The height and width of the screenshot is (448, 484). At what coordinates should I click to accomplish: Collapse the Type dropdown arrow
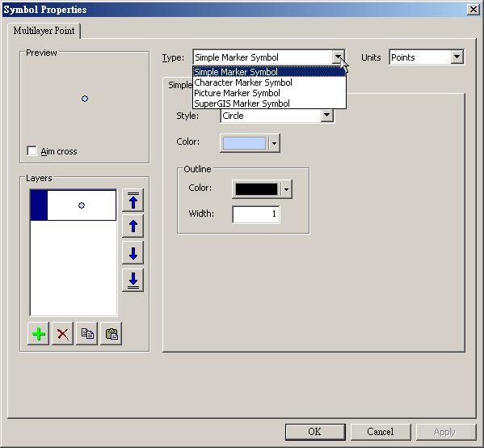[338, 57]
